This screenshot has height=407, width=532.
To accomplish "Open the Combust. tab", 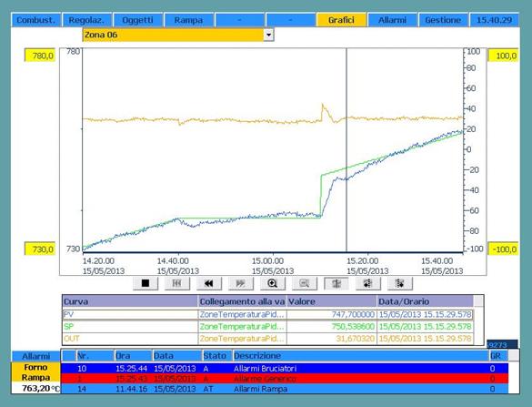I will (x=35, y=20).
